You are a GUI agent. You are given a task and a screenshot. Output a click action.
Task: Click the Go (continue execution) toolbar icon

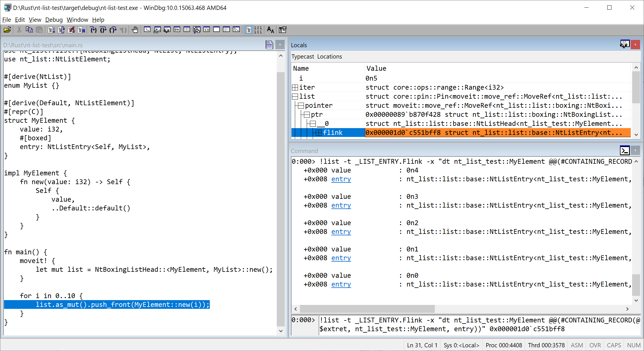pyautogui.click(x=51, y=30)
